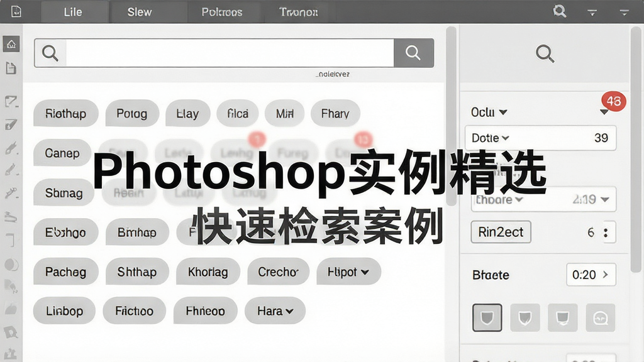Select the corner bracket crop tool in the left sidebar
Image resolution: width=644 pixels, height=362 pixels.
tap(11, 239)
